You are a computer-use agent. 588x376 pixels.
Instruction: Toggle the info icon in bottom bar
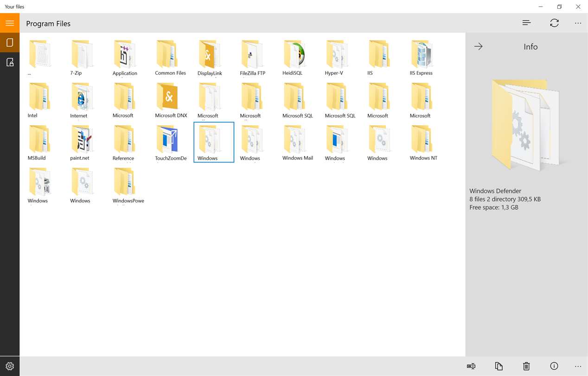pos(554,366)
